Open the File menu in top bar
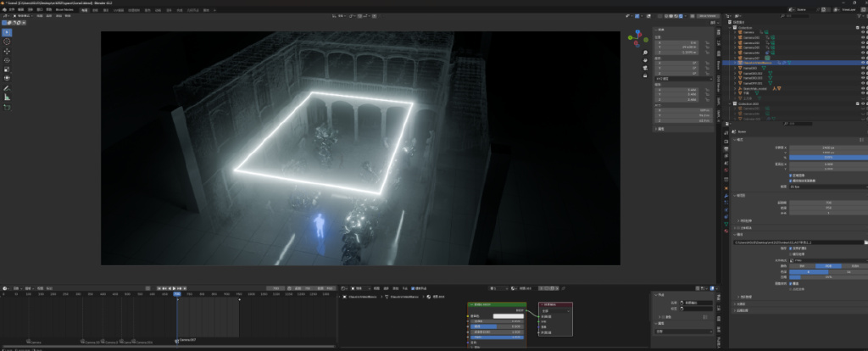 pyautogui.click(x=11, y=9)
